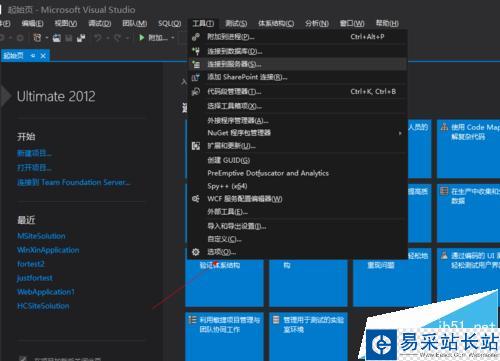This screenshot has height=361, width=500.
Task: Open the 利用敏捷项目管理与团队协同工作 tile
Action: [224, 337]
